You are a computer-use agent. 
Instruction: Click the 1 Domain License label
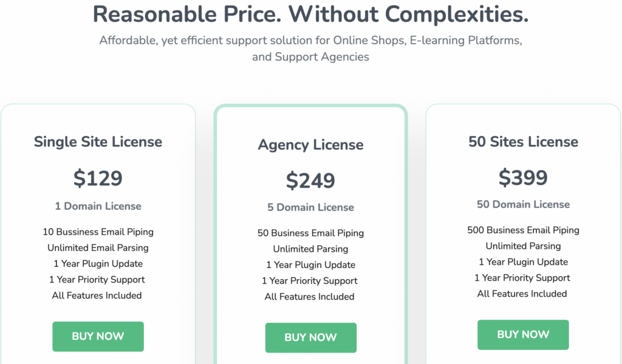(x=98, y=206)
